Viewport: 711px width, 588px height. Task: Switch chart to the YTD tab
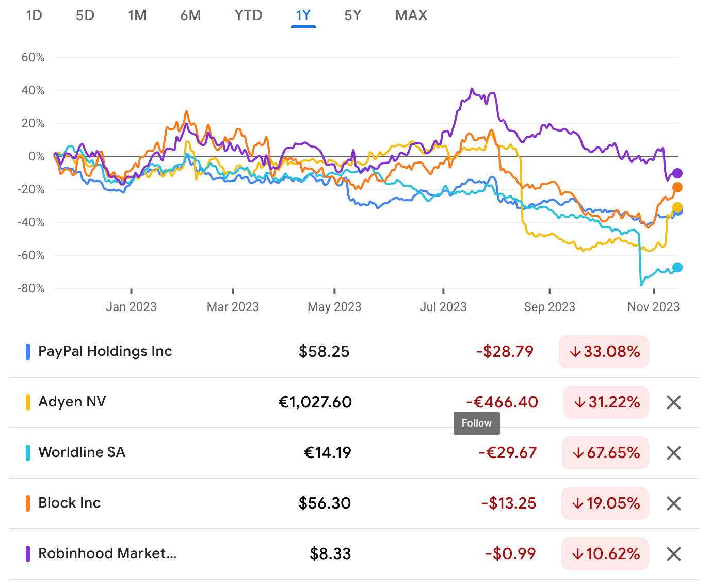(x=249, y=15)
